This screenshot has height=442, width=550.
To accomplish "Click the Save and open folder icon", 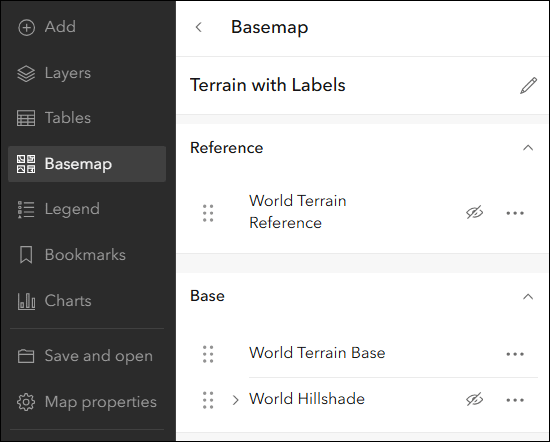I will (26, 356).
